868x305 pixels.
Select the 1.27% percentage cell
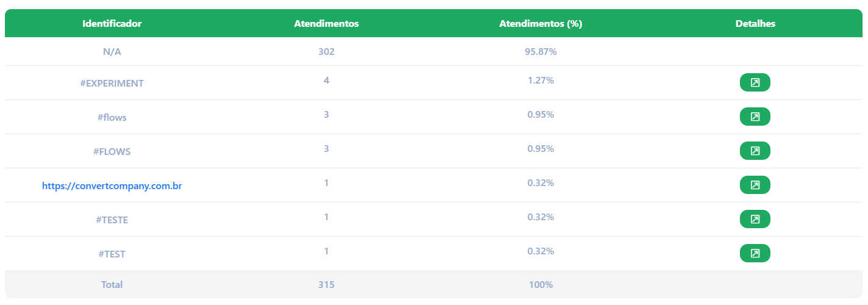tap(541, 80)
